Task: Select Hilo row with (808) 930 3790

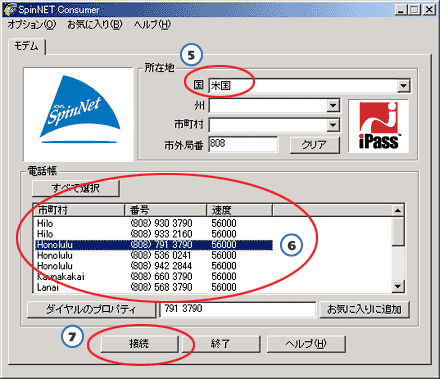Action: point(153,223)
